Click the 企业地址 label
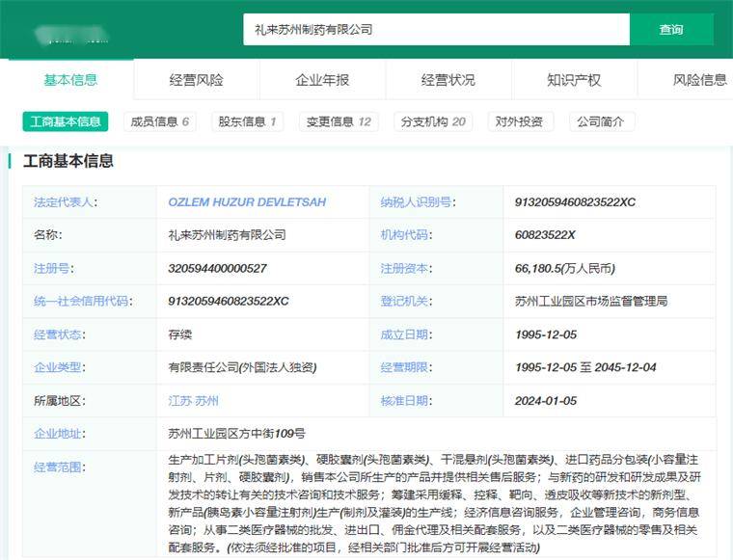The height and width of the screenshot is (560, 733). coord(60,434)
